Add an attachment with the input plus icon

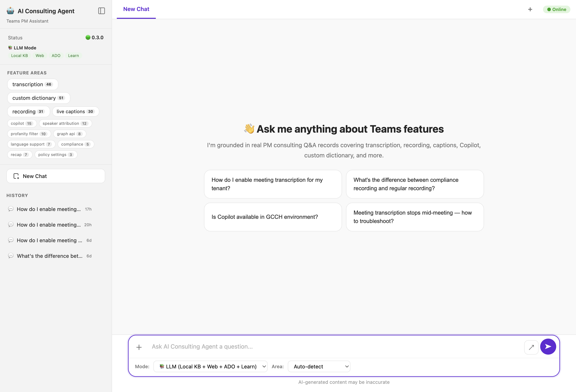(x=139, y=347)
